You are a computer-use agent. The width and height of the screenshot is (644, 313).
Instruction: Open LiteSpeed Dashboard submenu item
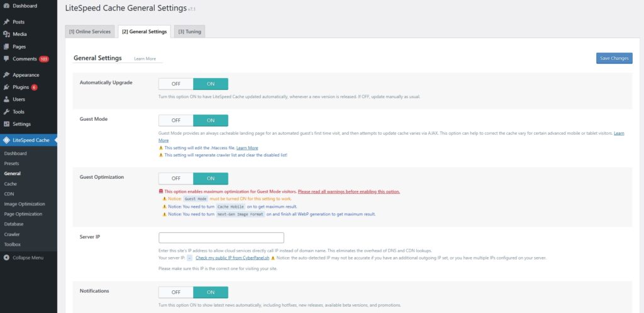15,154
